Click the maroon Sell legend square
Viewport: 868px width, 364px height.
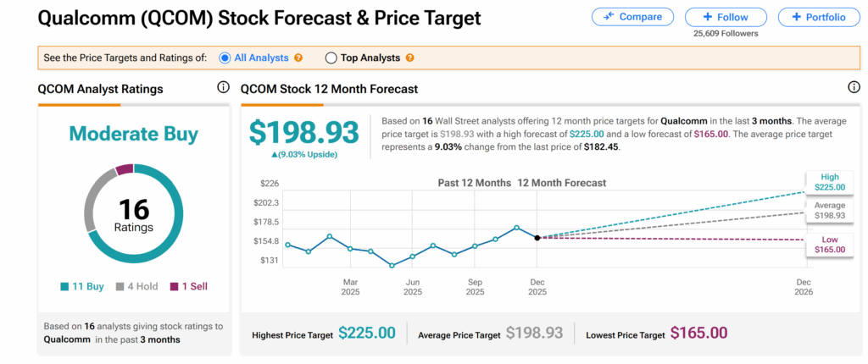click(176, 286)
